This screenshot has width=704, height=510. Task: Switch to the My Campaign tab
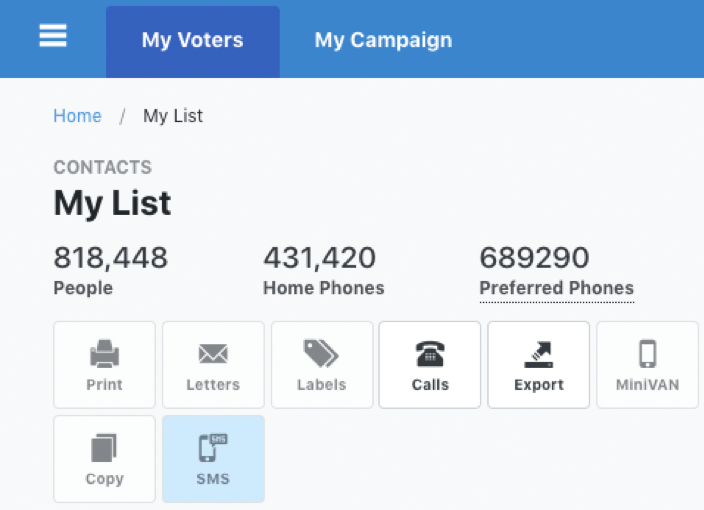pos(383,40)
